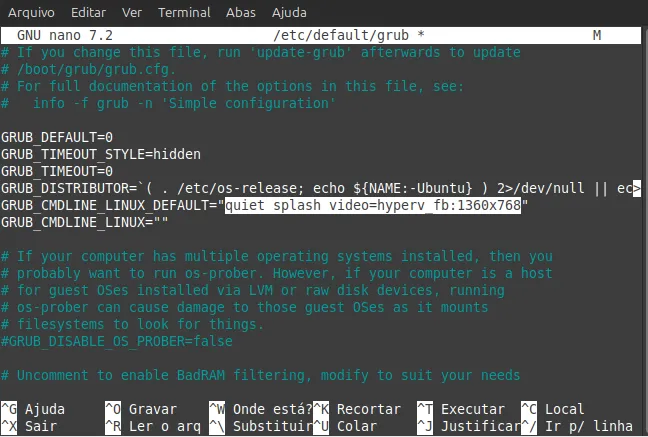This screenshot has width=648, height=437.
Task: Click the highlighted quiet splash video text
Action: tap(375, 205)
